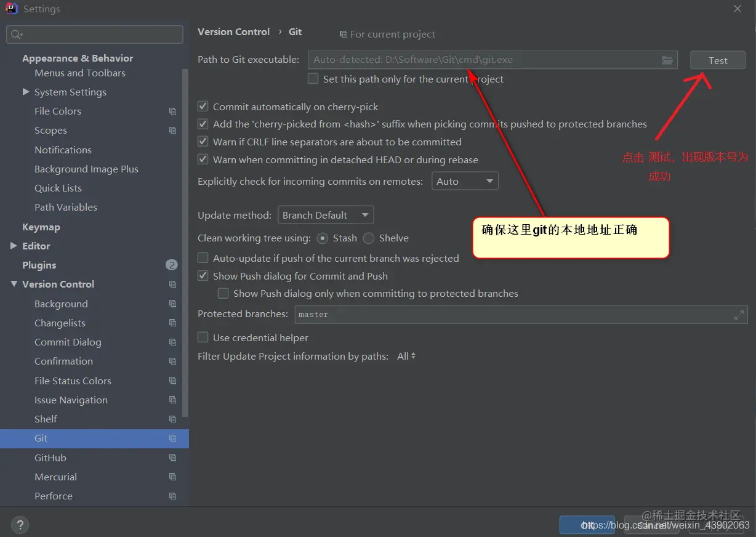Close the Settings dialog window
The image size is (756, 537).
738,9
